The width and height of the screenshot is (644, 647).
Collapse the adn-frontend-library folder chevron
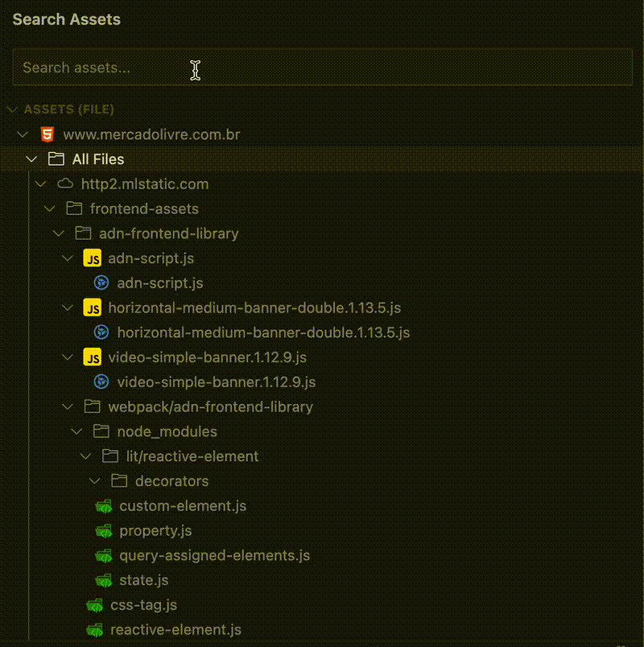tap(59, 233)
